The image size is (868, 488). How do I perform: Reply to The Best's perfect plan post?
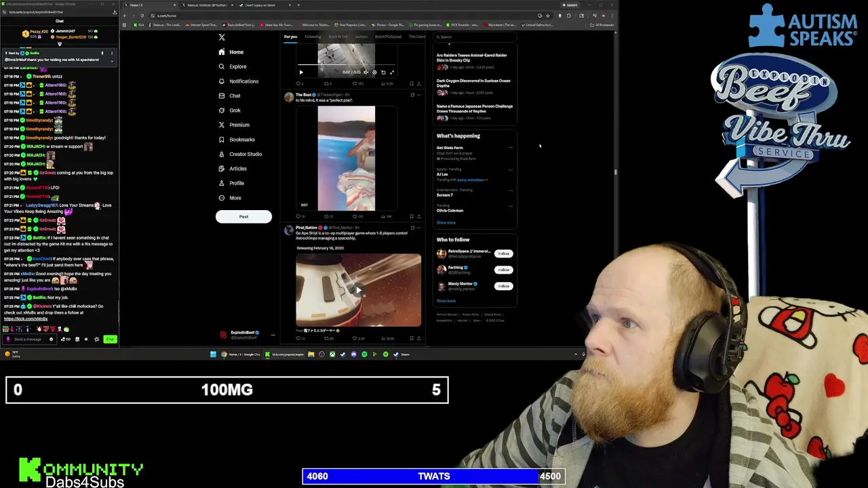click(298, 216)
